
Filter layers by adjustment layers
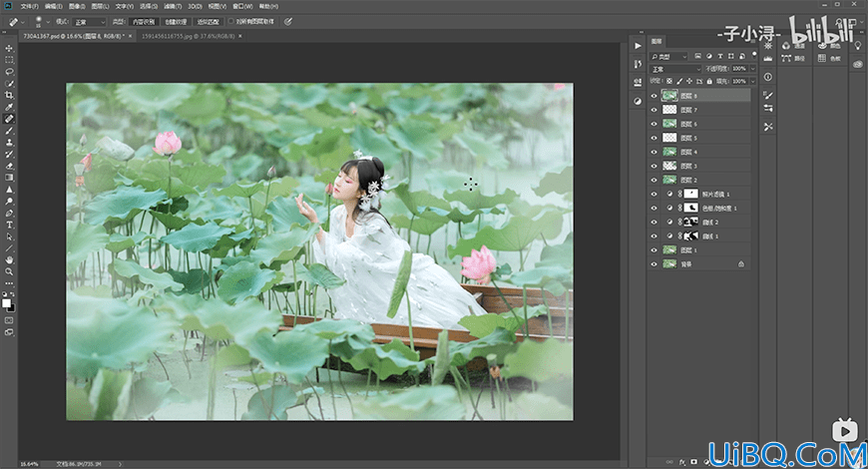tap(708, 56)
